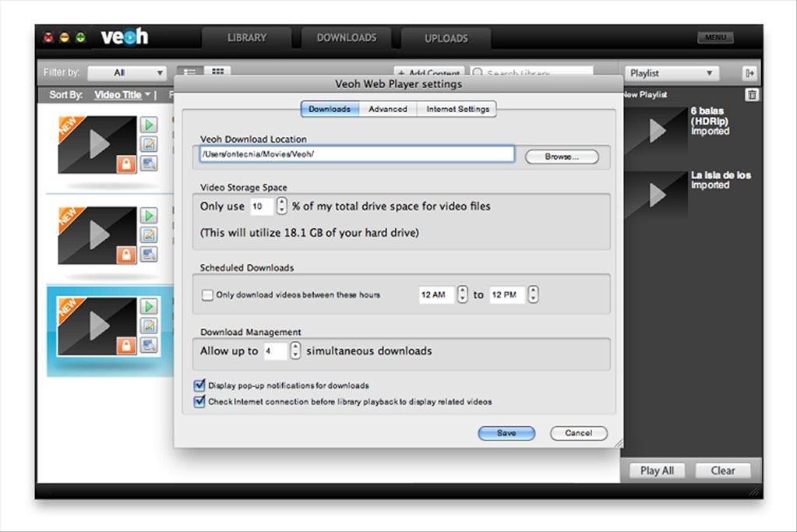
Task: Open the 'Filter by' All dropdown
Action: 126,73
